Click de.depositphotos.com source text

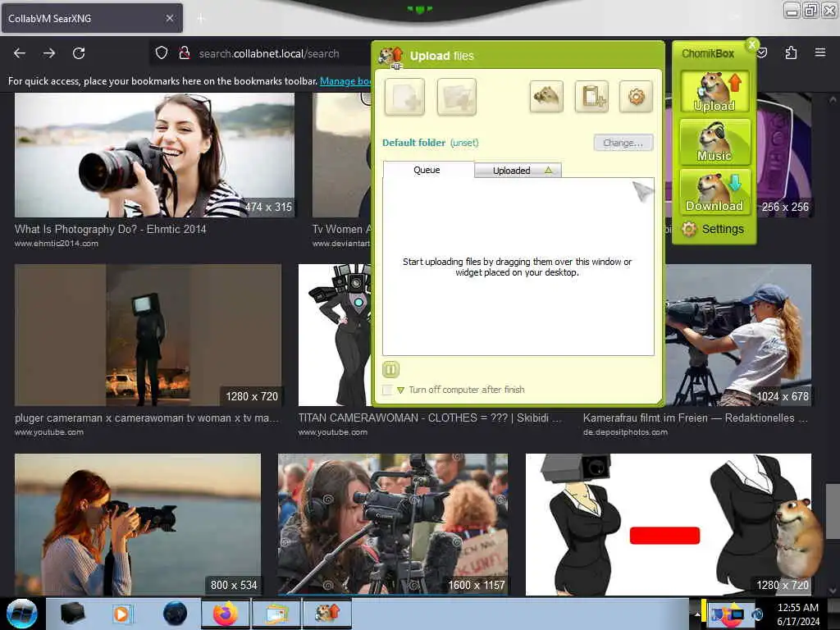625,432
